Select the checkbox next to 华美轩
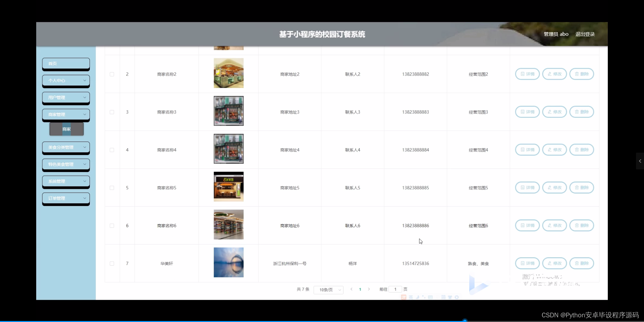 point(112,264)
